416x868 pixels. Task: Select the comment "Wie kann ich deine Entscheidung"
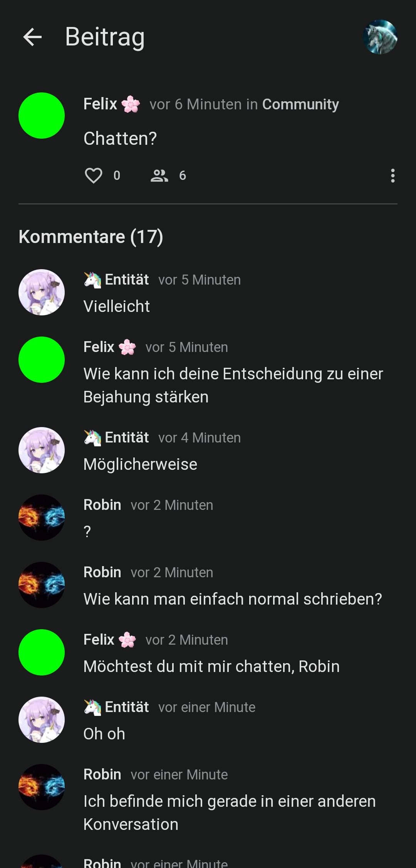[233, 385]
